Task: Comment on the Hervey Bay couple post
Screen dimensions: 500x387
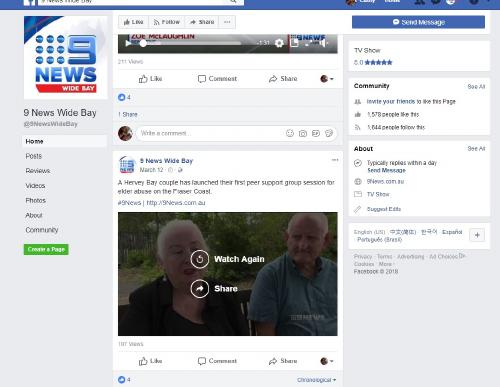Action: pyautogui.click(x=217, y=361)
